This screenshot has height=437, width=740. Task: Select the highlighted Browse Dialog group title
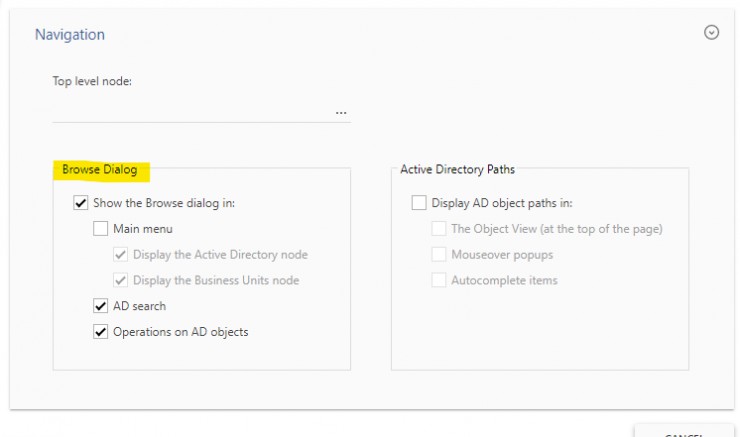click(100, 169)
